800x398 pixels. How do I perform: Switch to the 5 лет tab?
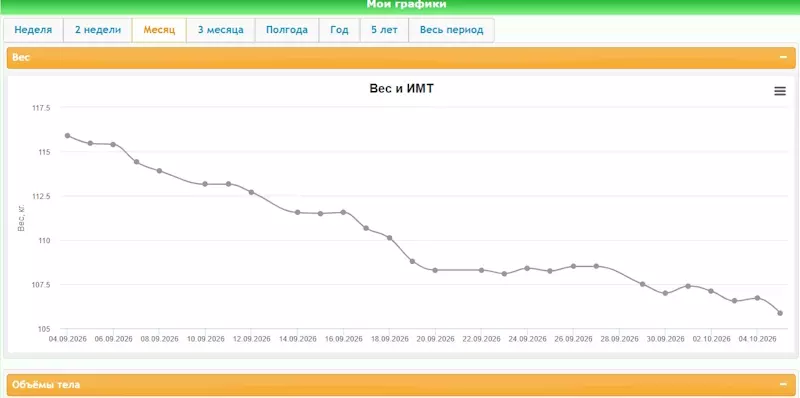[384, 30]
